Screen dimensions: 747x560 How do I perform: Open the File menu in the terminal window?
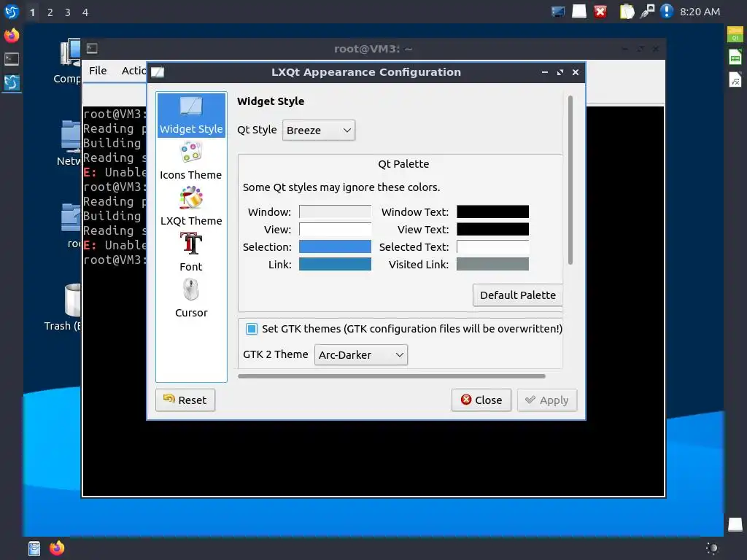point(98,71)
